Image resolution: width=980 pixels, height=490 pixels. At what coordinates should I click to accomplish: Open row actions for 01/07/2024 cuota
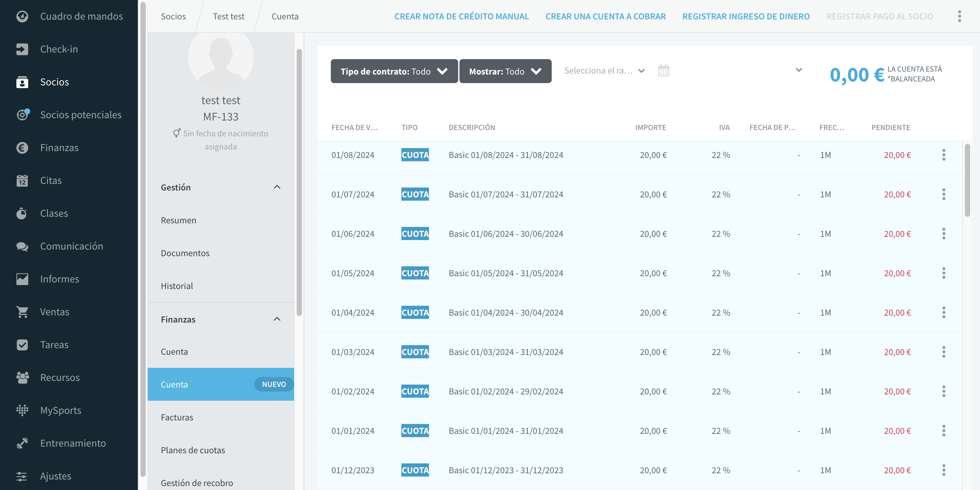tap(944, 194)
